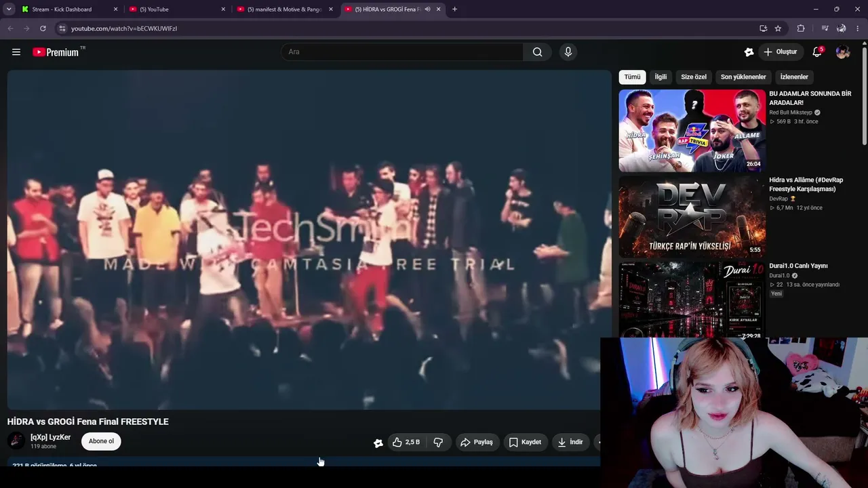This screenshot has width=868, height=488.
Task: Start voice search with the microphone
Action: pos(568,52)
